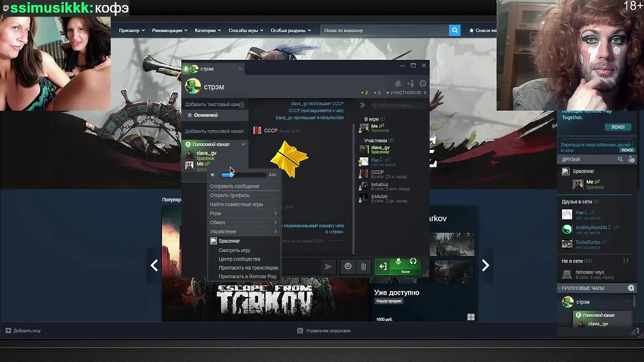Viewport: 644px width, 362px height.
Task: Collapse member list with double-arrow icon
Action: pyautogui.click(x=362, y=105)
